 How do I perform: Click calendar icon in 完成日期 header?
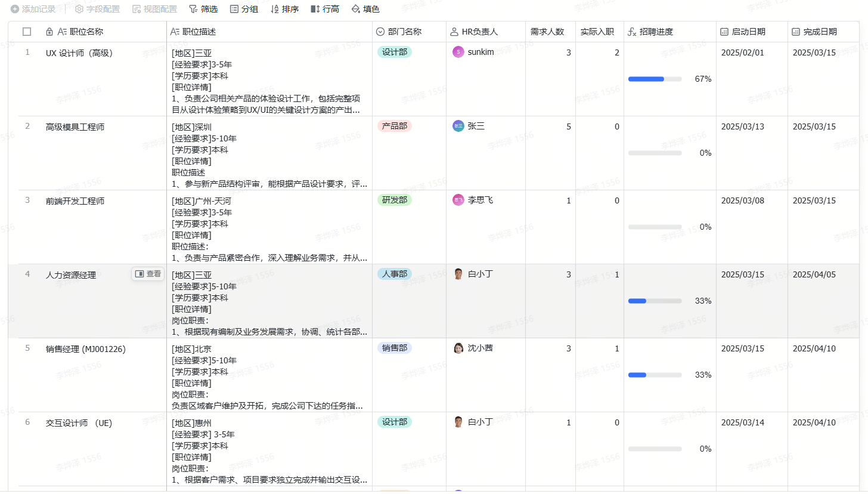[796, 32]
